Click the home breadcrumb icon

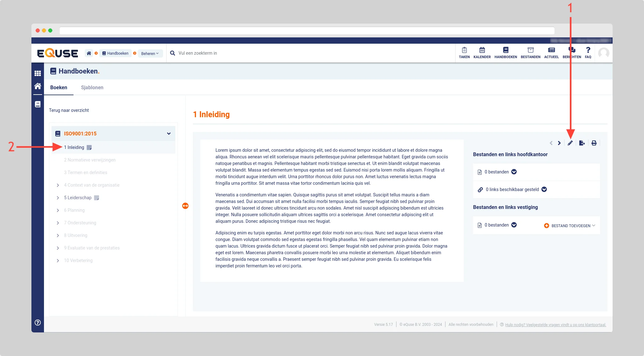pos(89,53)
